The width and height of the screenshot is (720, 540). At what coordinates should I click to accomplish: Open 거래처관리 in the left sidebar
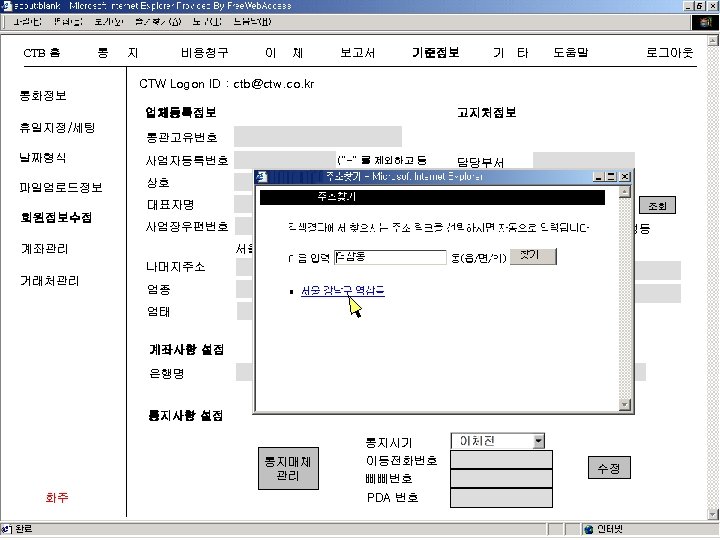tap(50, 281)
